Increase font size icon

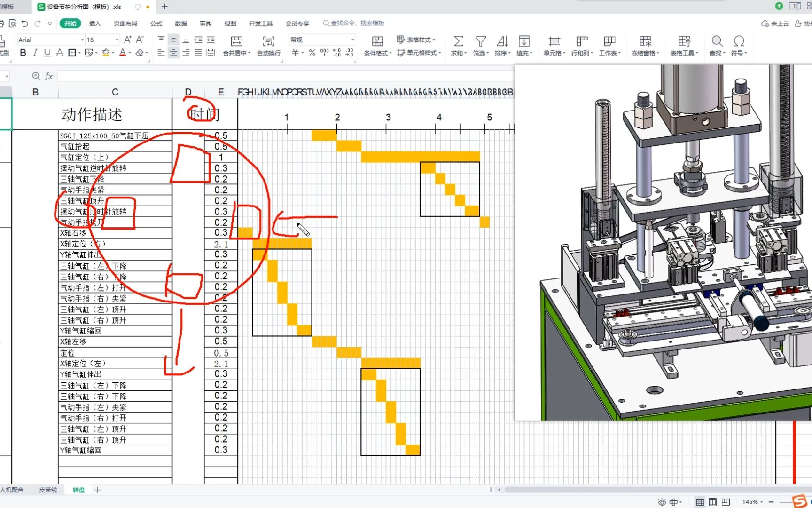tap(128, 40)
